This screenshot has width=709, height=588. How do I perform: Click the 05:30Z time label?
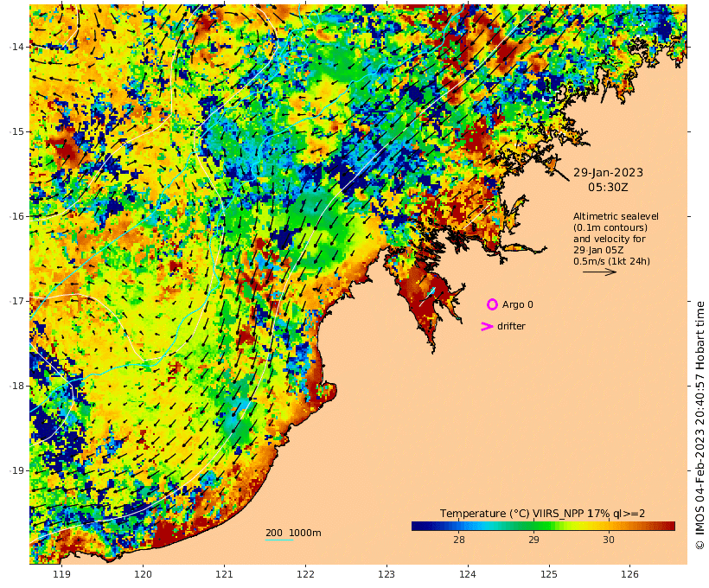608,187
